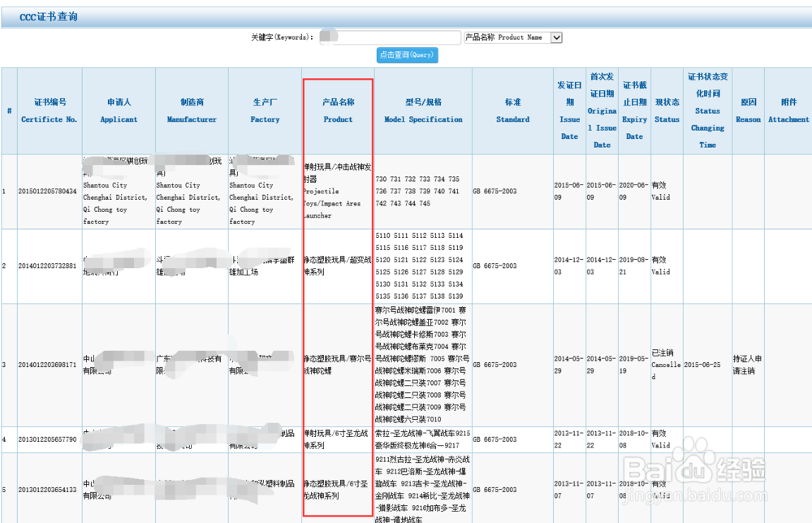Click the reason cell 持证人申请注销
The height and width of the screenshot is (523, 812).
click(x=747, y=365)
